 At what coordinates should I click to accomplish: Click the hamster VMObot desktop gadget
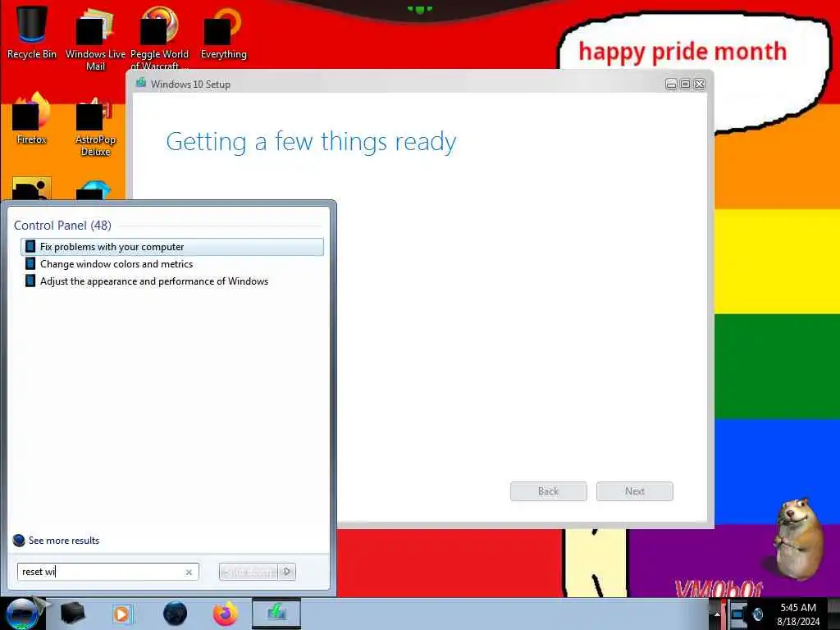797,538
